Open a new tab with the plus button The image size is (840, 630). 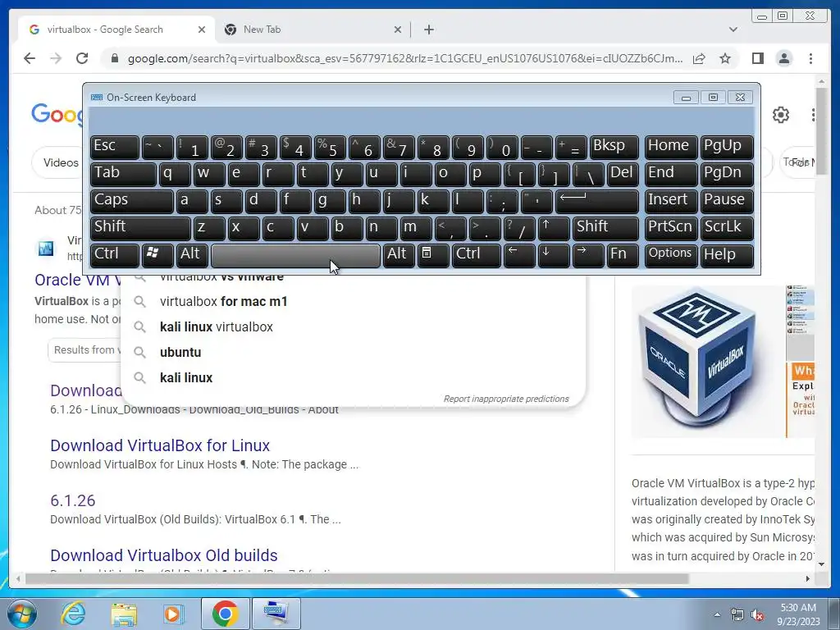point(428,30)
